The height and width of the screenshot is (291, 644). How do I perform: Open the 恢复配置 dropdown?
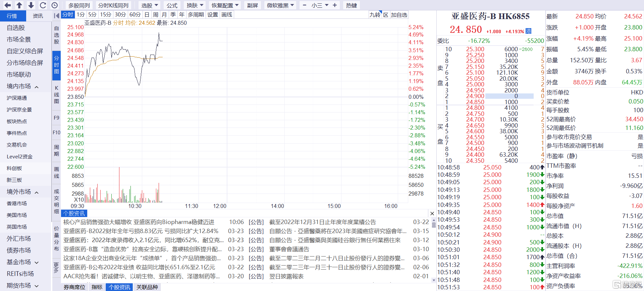click(225, 5)
